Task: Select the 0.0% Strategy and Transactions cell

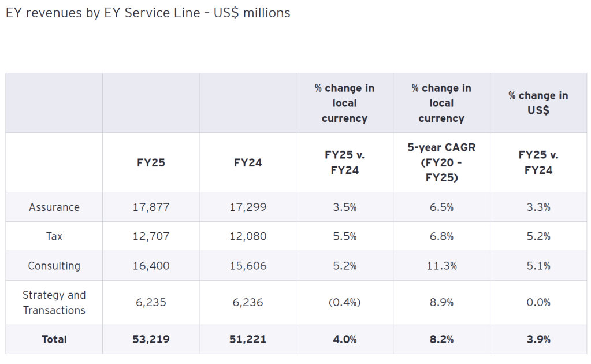Action: 538,302
